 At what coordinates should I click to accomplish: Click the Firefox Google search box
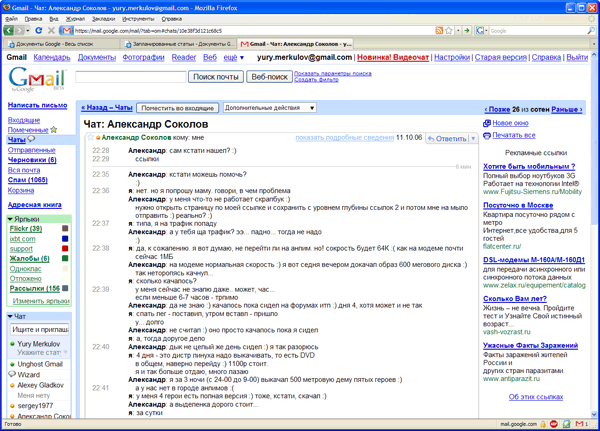[x=538, y=31]
